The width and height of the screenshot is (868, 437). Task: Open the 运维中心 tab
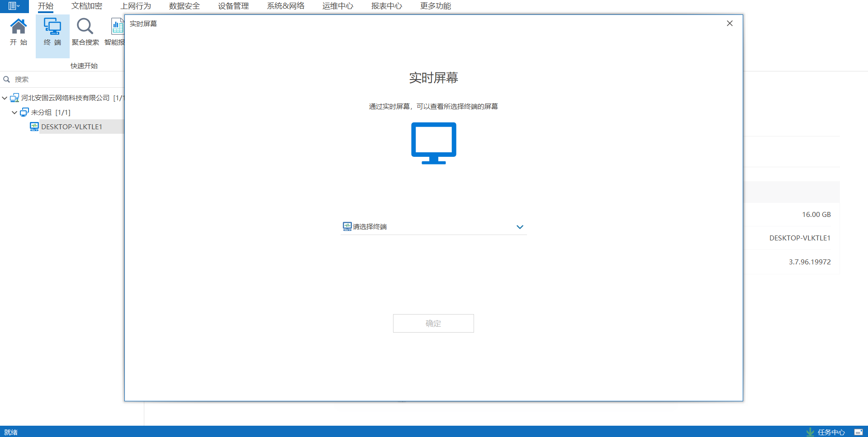tap(338, 6)
